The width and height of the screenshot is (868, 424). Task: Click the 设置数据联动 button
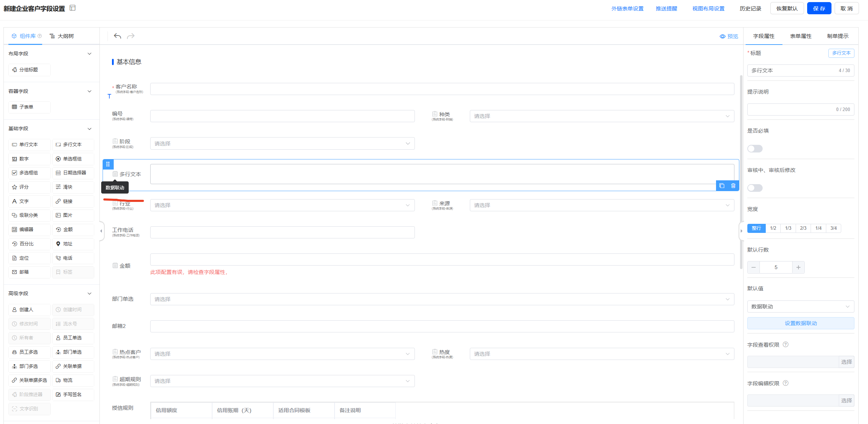(801, 323)
